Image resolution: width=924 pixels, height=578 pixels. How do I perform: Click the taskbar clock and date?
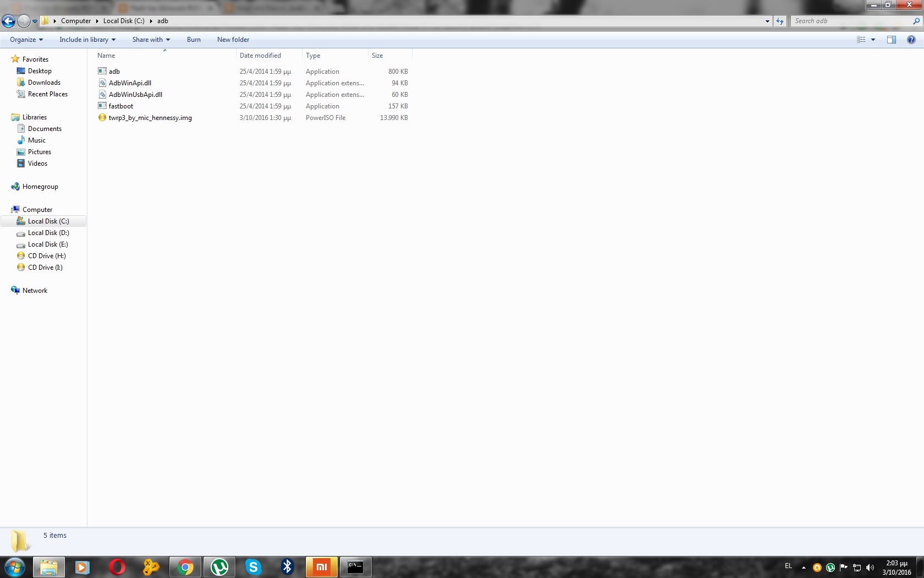897,568
